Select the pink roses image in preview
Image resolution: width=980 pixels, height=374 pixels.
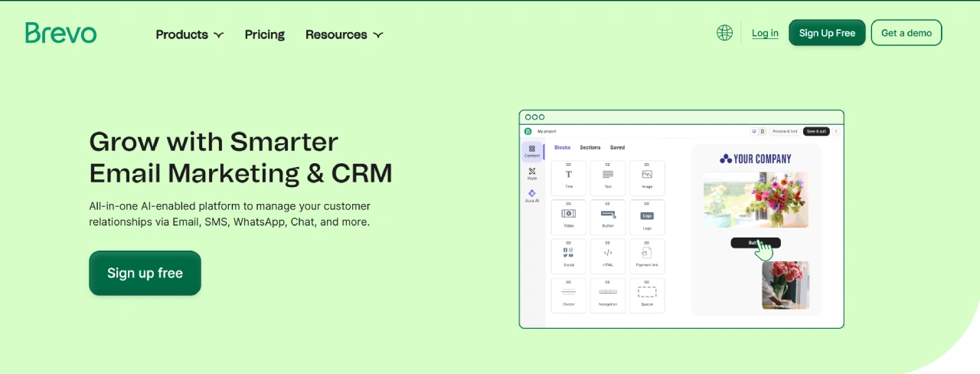(x=786, y=285)
